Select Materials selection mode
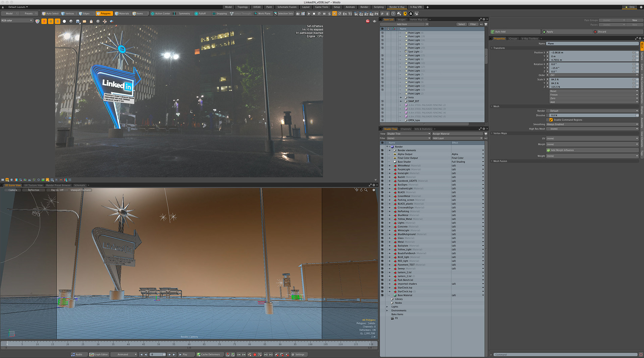The width and height of the screenshot is (644, 358). [122, 13]
